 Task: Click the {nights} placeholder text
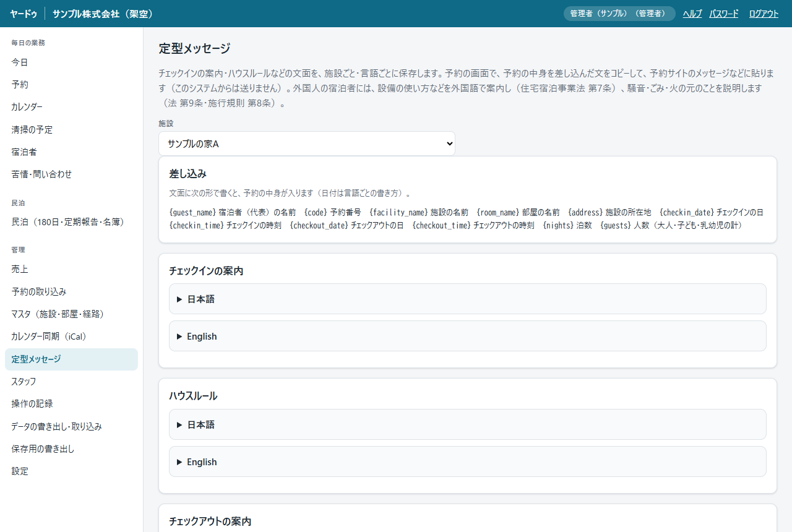pyautogui.click(x=559, y=226)
